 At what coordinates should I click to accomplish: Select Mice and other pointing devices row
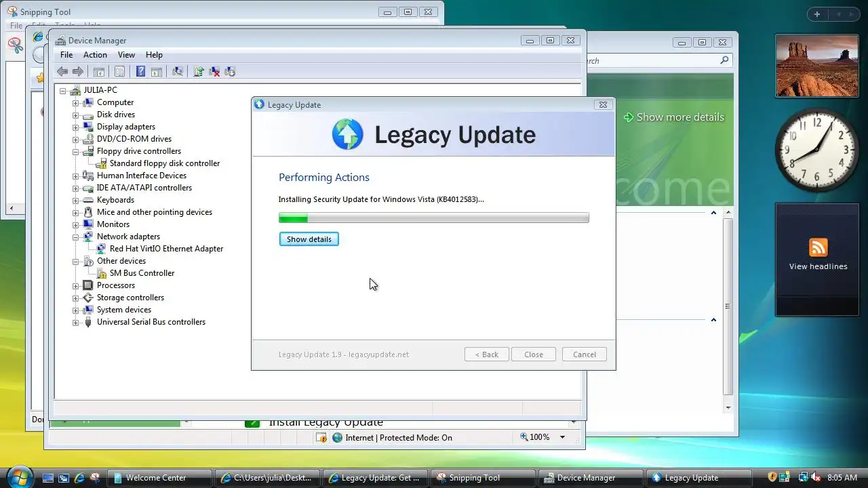coord(154,212)
